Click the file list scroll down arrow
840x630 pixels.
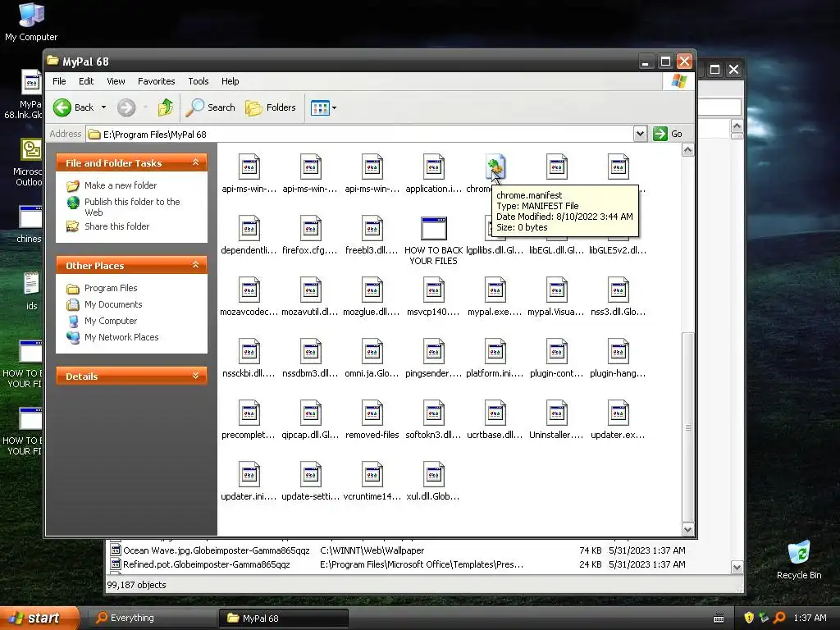click(x=688, y=529)
